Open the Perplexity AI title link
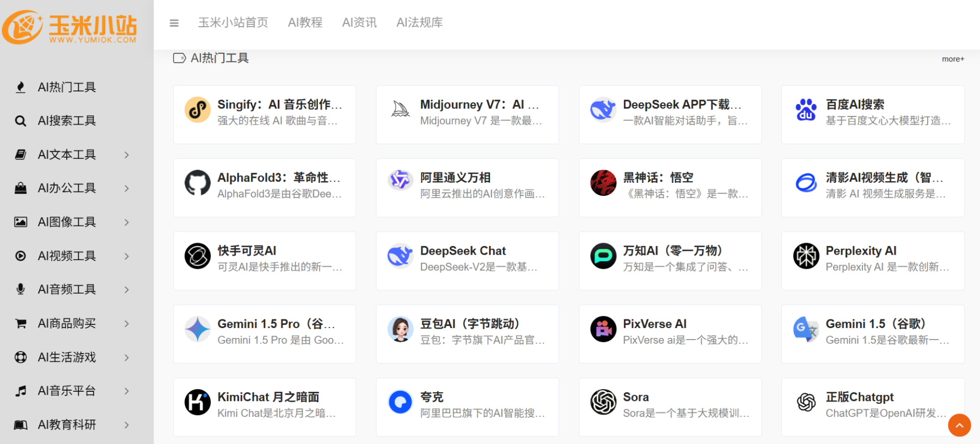This screenshot has height=444, width=980. [x=861, y=251]
